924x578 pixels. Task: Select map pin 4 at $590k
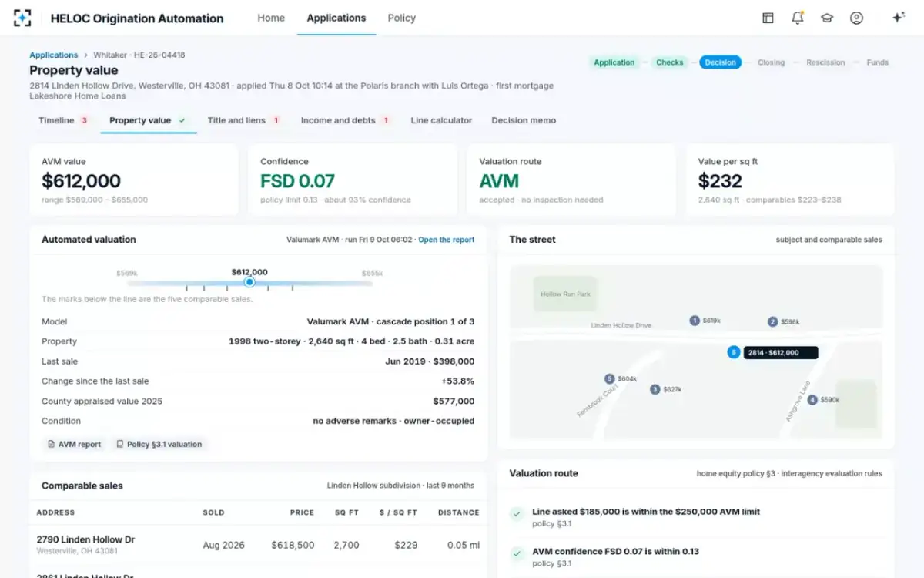[x=812, y=400]
